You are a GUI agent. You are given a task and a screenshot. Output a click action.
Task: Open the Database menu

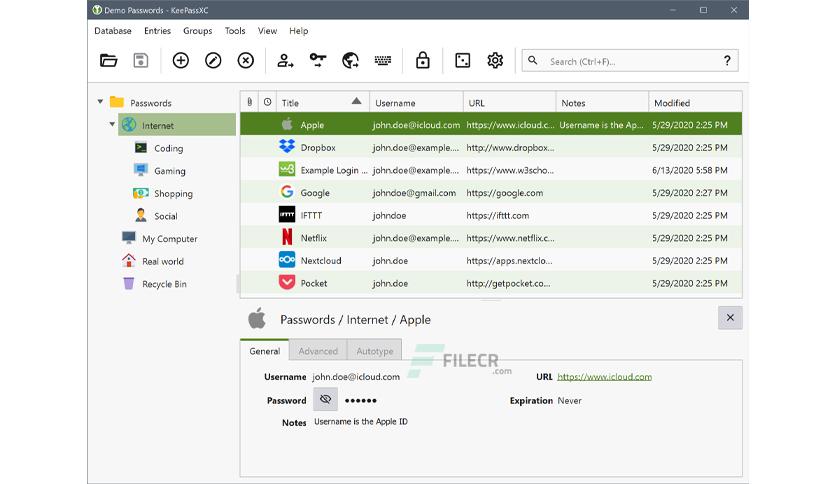click(x=112, y=31)
